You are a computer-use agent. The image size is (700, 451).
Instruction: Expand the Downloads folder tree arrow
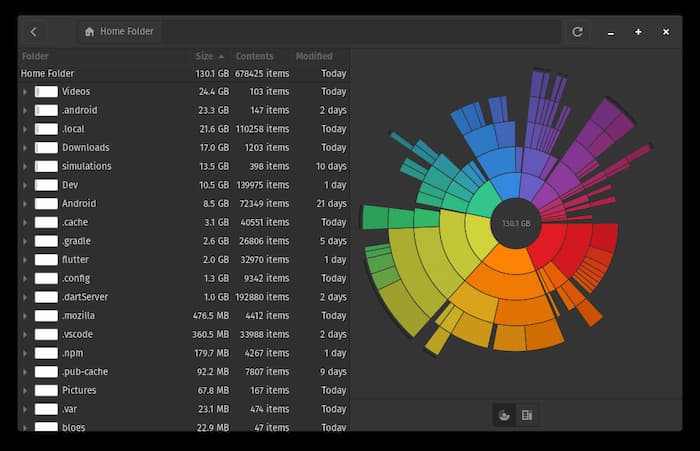click(25, 148)
